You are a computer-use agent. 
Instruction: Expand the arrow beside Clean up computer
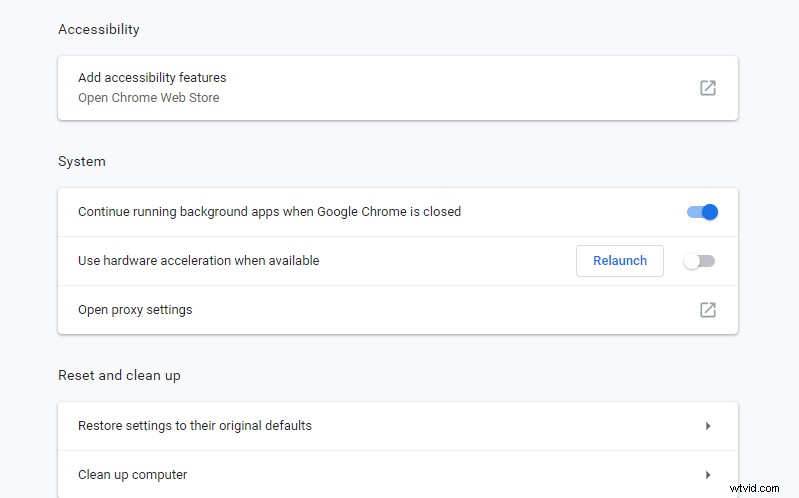point(708,475)
